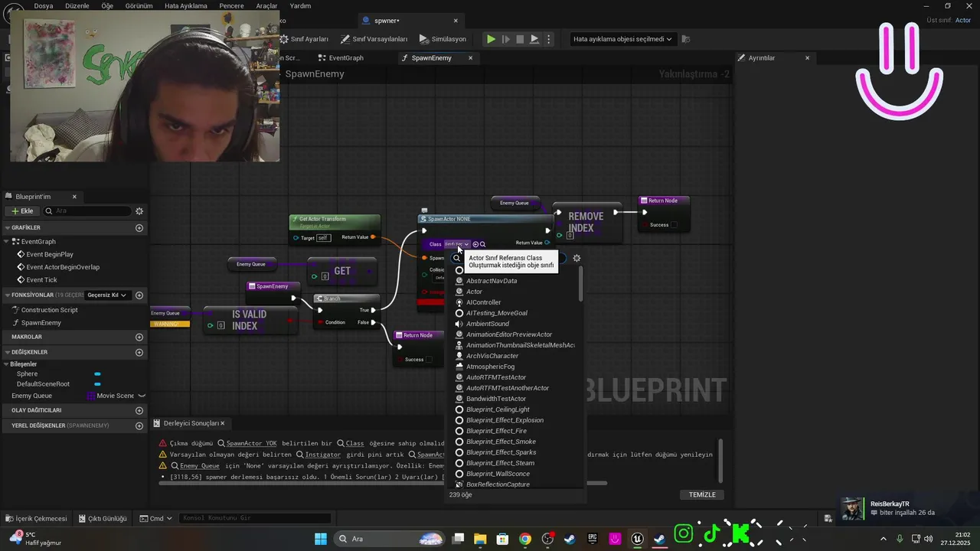Select Event BeginPlay in graph list
This screenshot has width=980, height=551.
pos(51,255)
